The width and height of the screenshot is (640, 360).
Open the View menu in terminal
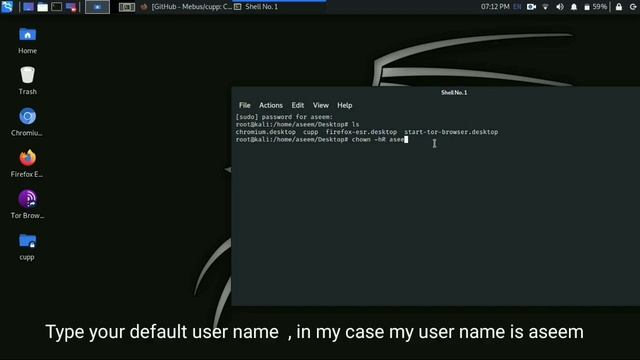pos(320,105)
